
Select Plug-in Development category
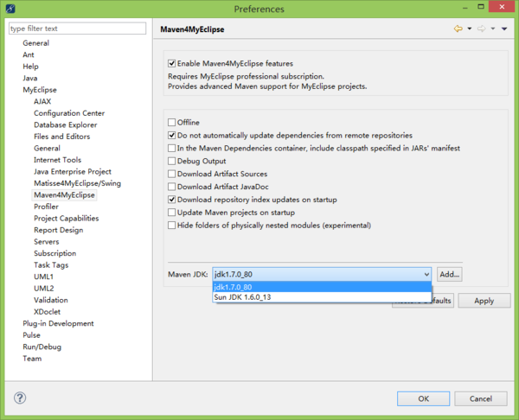(58, 323)
